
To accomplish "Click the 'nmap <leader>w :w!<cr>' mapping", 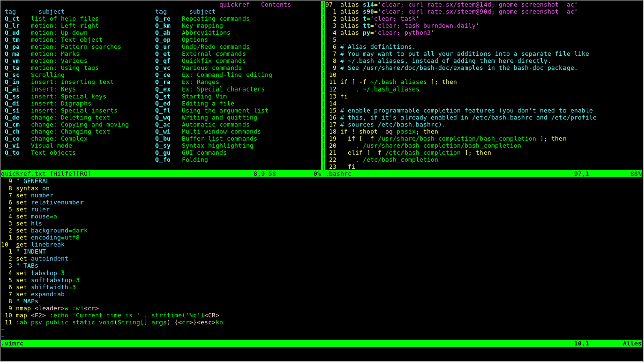I will (x=57, y=308).
